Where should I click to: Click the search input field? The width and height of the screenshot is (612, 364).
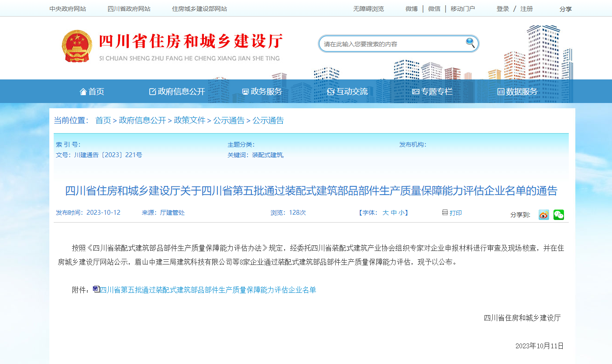pos(389,43)
